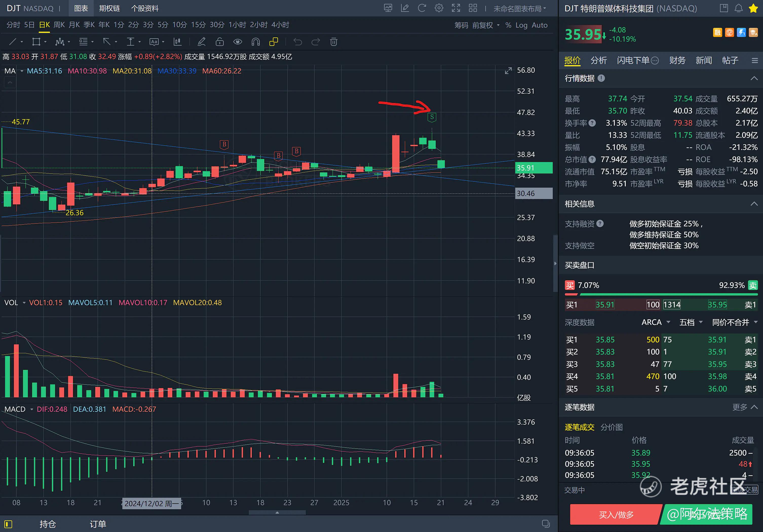Open the 持仓 positions tab
The width and height of the screenshot is (763, 532).
point(48,524)
